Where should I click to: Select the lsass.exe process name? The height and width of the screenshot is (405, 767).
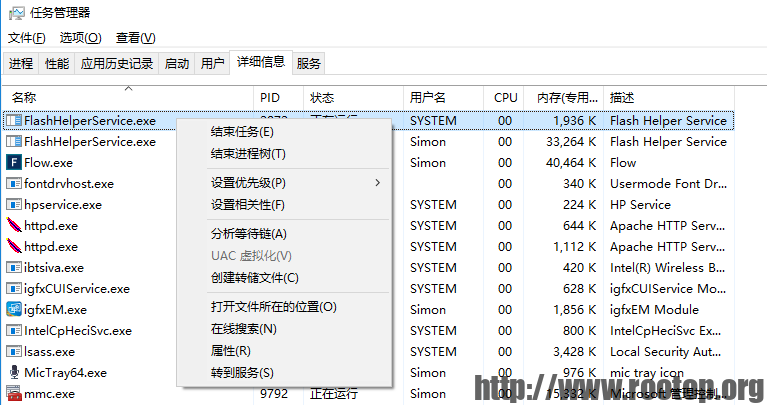tap(49, 352)
